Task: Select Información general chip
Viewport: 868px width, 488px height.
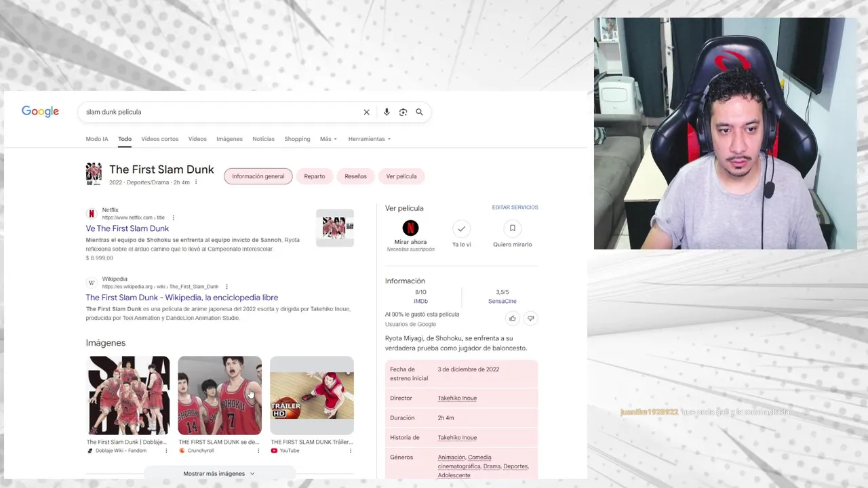Action: [258, 176]
